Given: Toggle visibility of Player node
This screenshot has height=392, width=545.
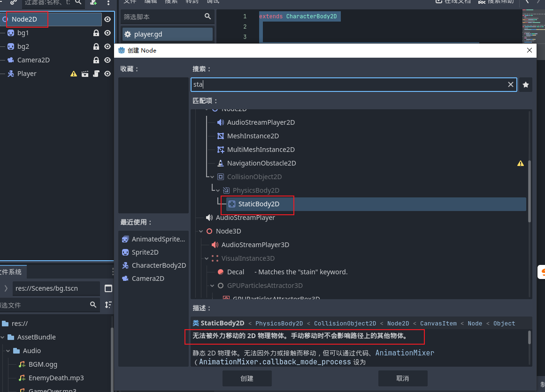Looking at the screenshot, I should point(107,74).
